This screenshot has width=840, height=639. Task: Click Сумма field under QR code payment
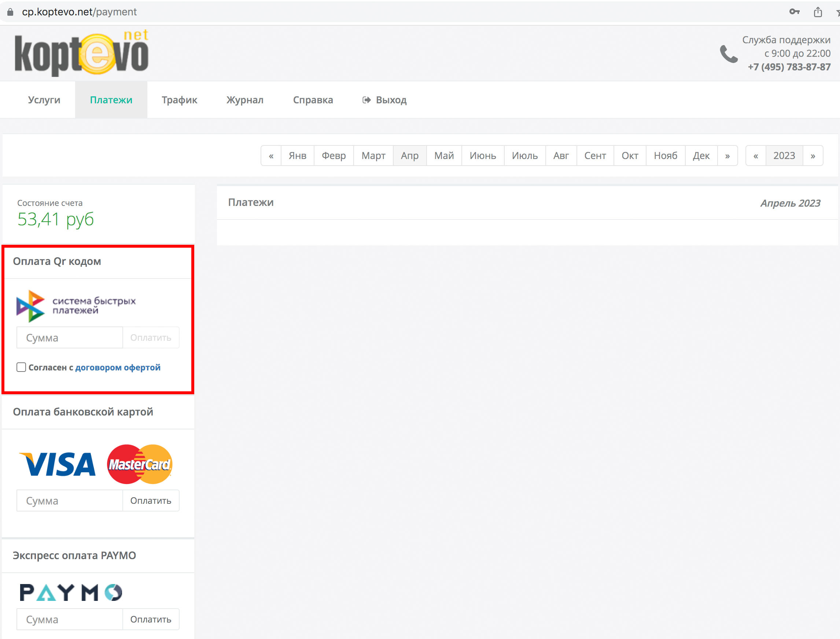click(70, 337)
